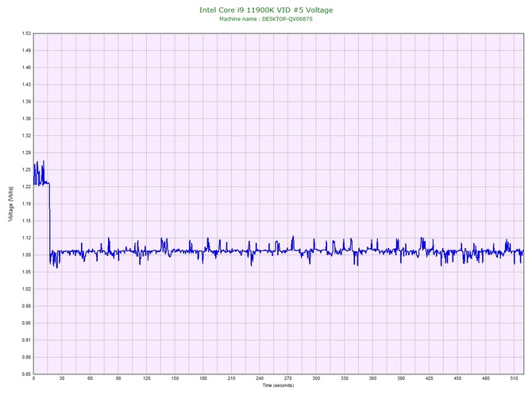Click the 1.22 voltage axis value
The width and height of the screenshot is (532, 399).
click(x=26, y=187)
